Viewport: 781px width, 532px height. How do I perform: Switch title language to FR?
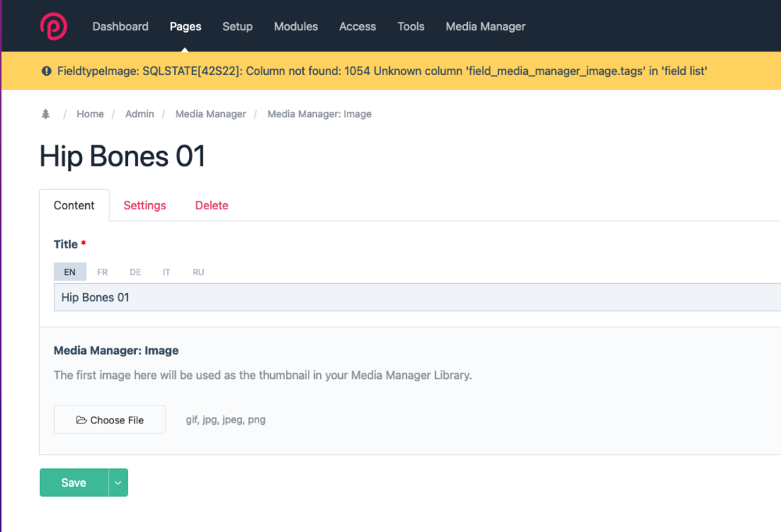pyautogui.click(x=102, y=272)
